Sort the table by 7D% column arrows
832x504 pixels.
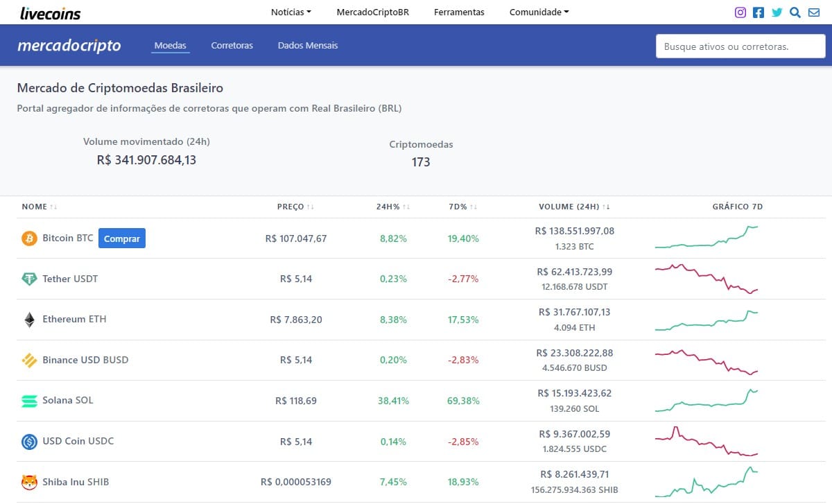point(474,207)
